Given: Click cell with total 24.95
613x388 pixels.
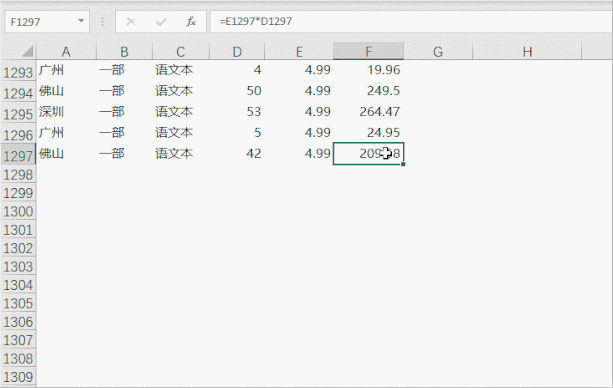Looking at the screenshot, I should coord(368,133).
